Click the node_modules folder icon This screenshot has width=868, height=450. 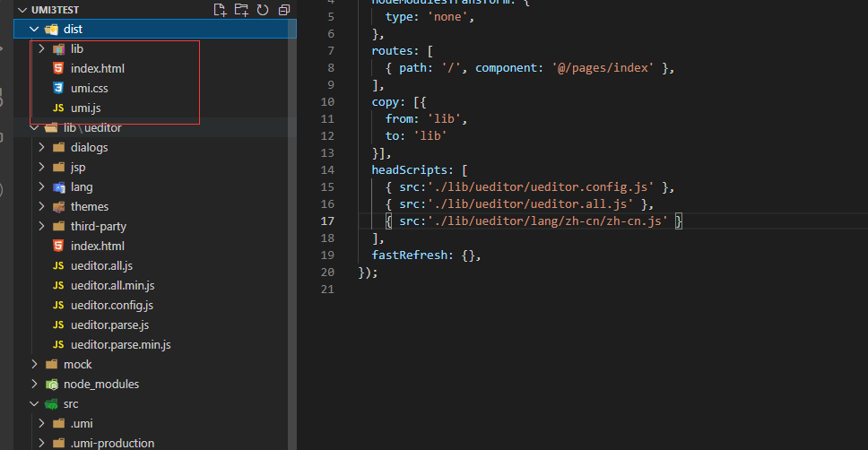[51, 385]
